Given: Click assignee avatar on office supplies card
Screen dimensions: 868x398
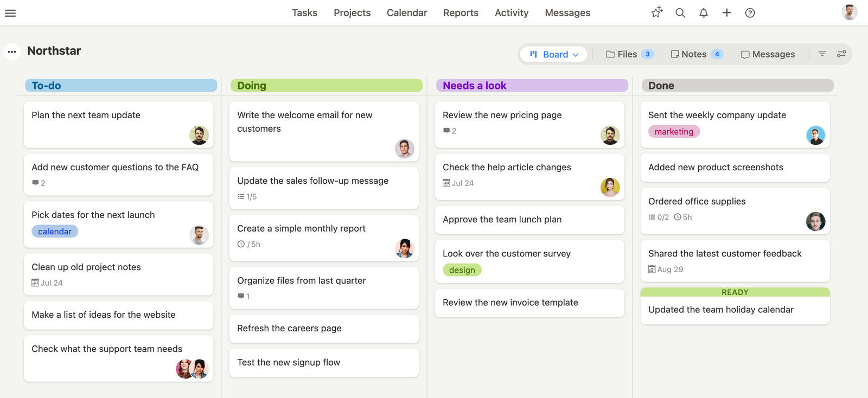Looking at the screenshot, I should pyautogui.click(x=816, y=221).
